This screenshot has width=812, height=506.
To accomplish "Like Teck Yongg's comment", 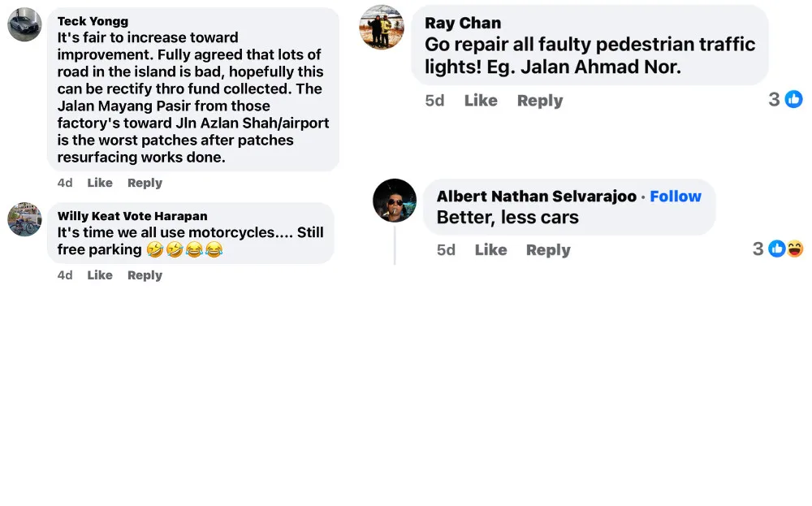I will [100, 183].
